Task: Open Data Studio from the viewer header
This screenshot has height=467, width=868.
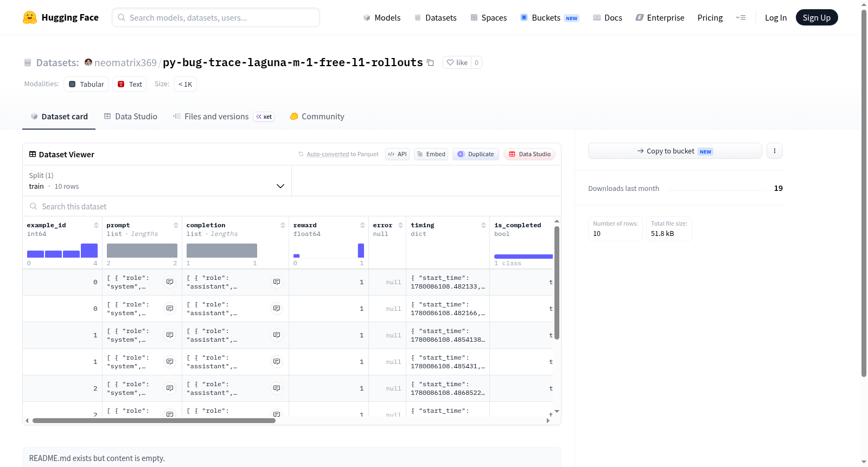Action: point(529,154)
